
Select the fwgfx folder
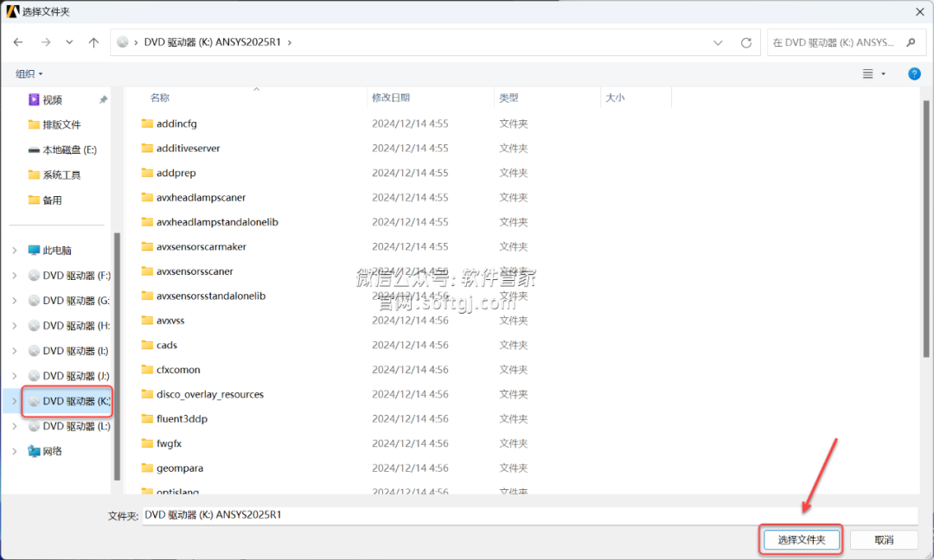[169, 443]
